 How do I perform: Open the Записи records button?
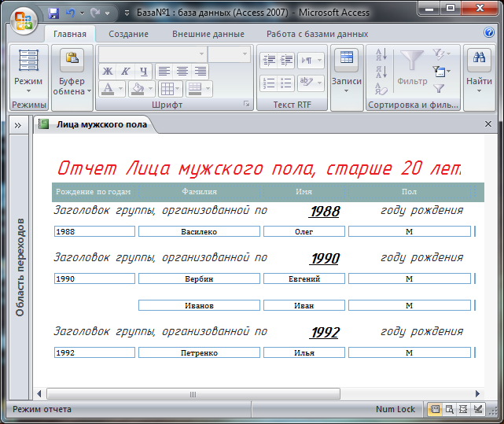click(x=347, y=72)
